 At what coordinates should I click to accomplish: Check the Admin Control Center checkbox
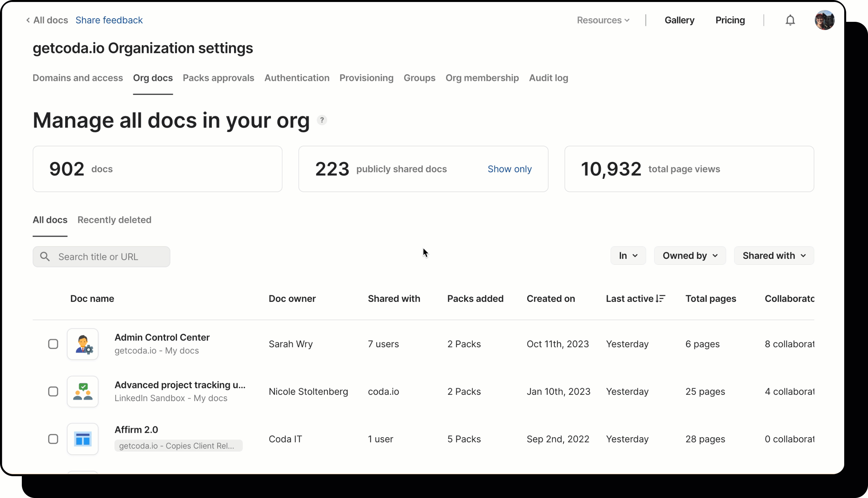pyautogui.click(x=53, y=344)
